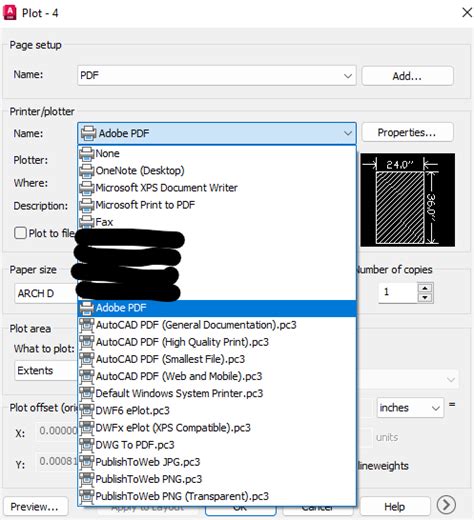The height and width of the screenshot is (520, 474).
Task: Select DWFx ePlot (XPS Compatible).pc3
Action: (x=217, y=428)
